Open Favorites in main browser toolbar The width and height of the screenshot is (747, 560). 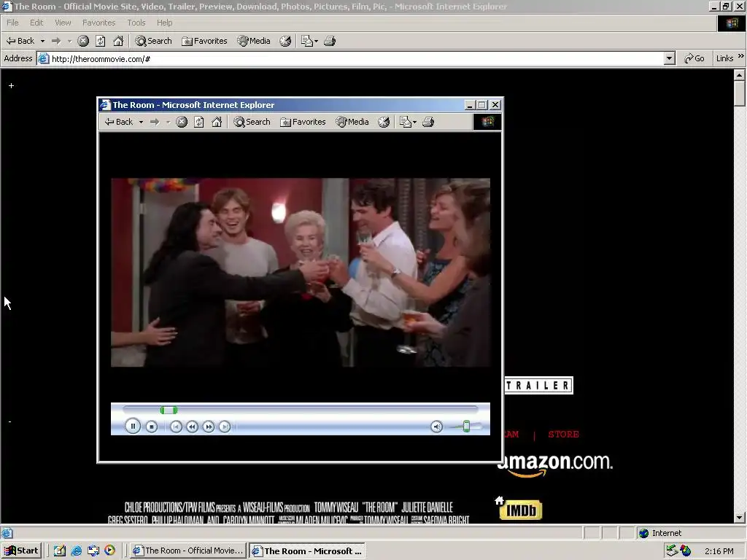[204, 41]
